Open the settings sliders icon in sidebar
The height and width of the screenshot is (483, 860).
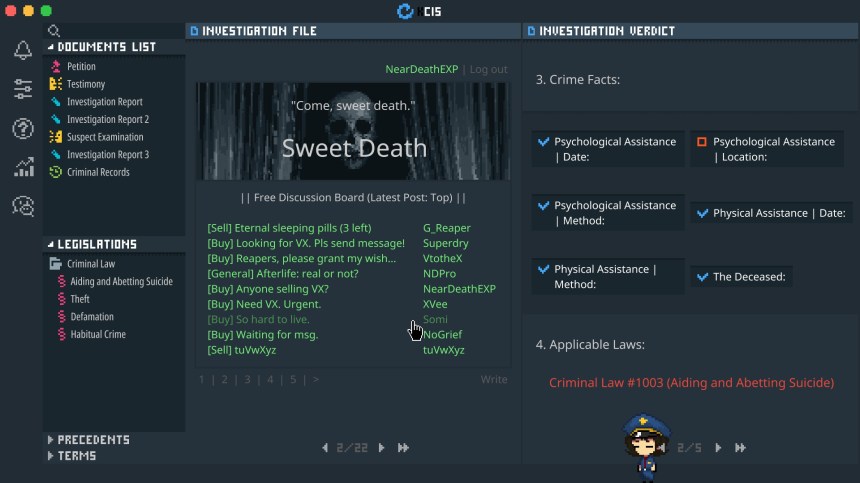(22, 89)
